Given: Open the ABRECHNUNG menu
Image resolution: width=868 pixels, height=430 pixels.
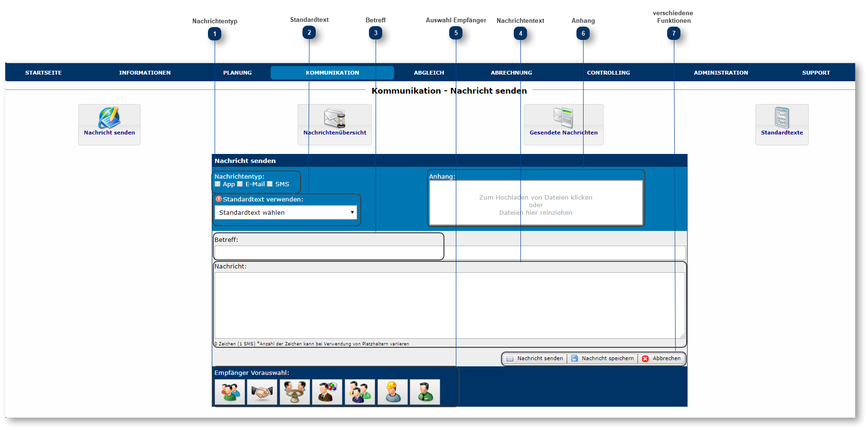Looking at the screenshot, I should coord(511,73).
